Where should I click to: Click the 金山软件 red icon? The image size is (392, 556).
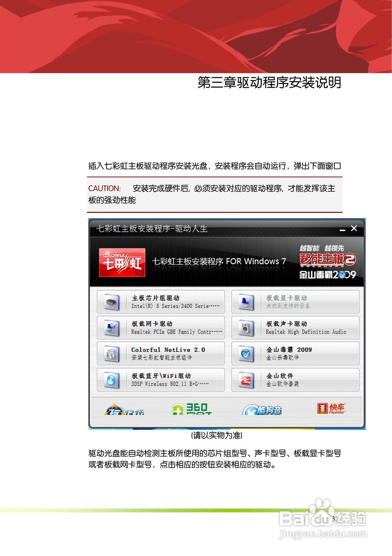[246, 380]
